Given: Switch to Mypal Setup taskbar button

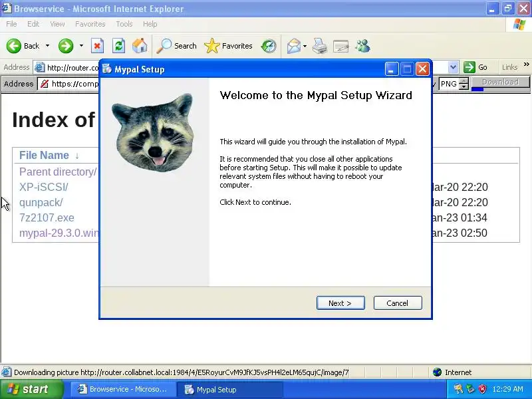Looking at the screenshot, I should pos(231,389).
